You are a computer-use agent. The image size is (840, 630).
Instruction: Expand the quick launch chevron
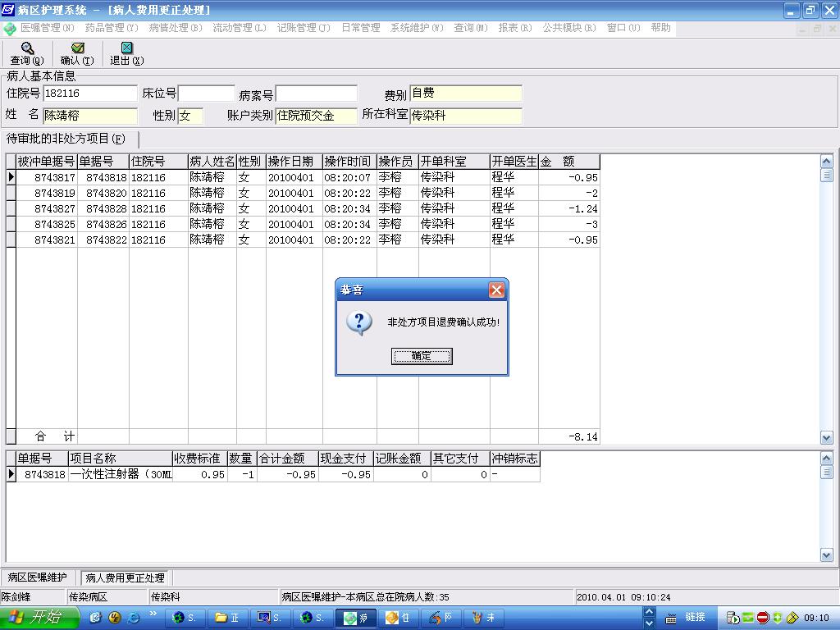click(153, 614)
